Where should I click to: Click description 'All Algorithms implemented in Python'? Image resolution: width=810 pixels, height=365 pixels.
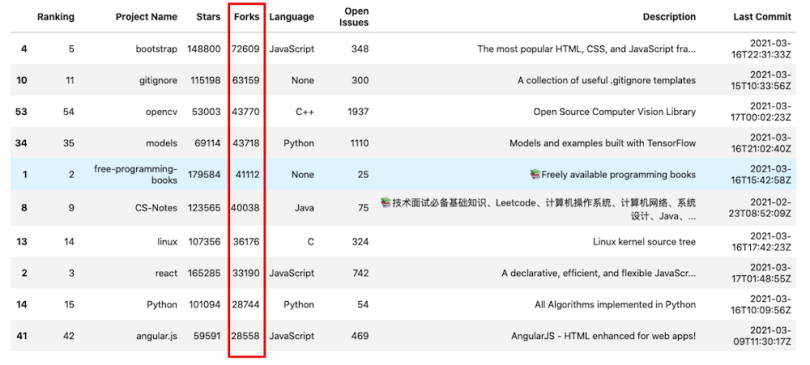tap(615, 305)
